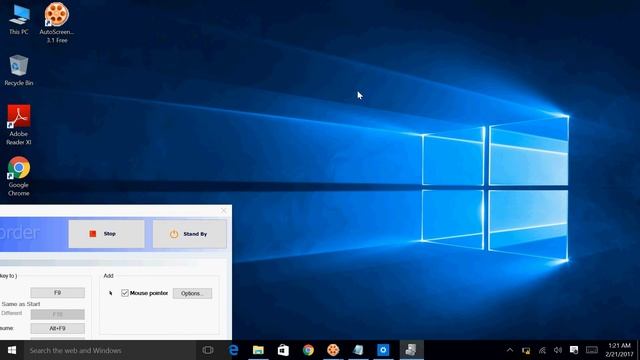
Task: Click the 'Search the web and Windows' box
Action: pyautogui.click(x=109, y=350)
